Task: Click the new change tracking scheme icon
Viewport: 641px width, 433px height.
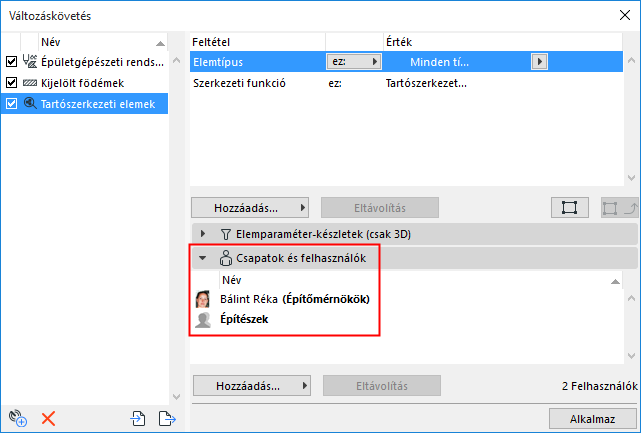Action: coord(18,418)
